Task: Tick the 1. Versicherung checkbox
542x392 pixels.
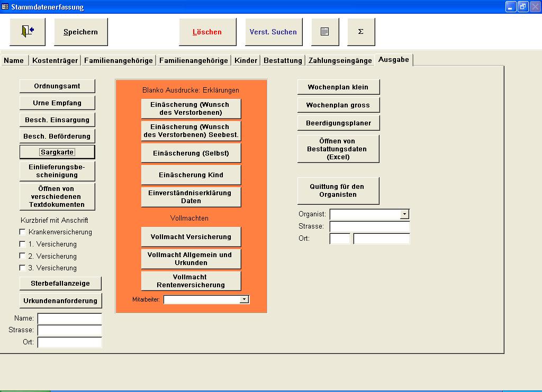Action: 22,244
